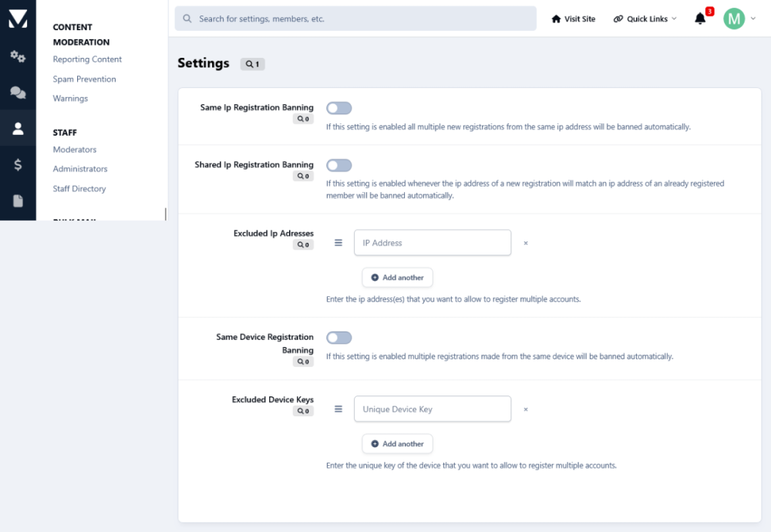Expand the Quick Links dropdown
The width and height of the screenshot is (771, 532).
tap(645, 19)
